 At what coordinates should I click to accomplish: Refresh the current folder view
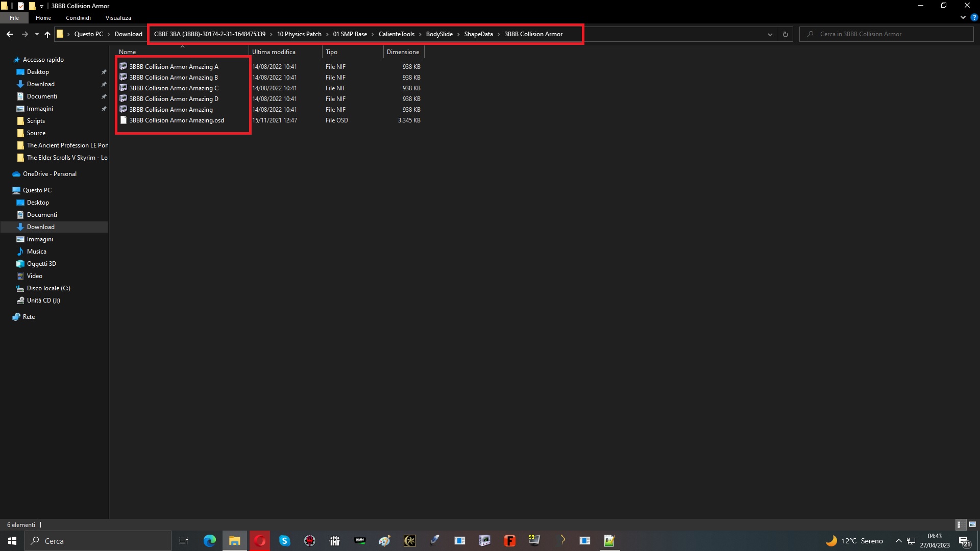click(x=785, y=34)
